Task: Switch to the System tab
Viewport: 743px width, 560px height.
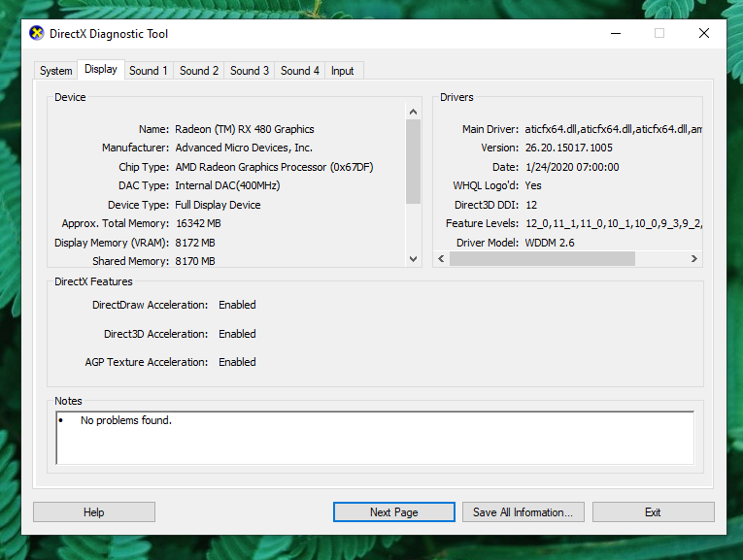Action: click(x=56, y=71)
